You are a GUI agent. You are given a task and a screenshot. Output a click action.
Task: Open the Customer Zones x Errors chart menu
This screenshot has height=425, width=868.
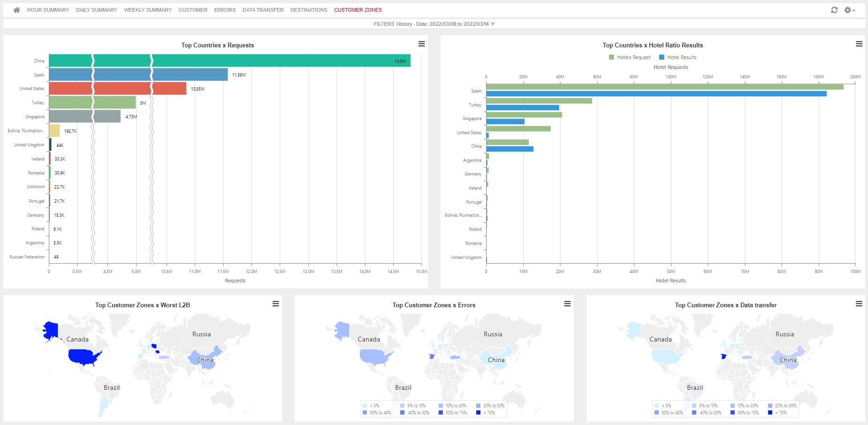coord(567,304)
